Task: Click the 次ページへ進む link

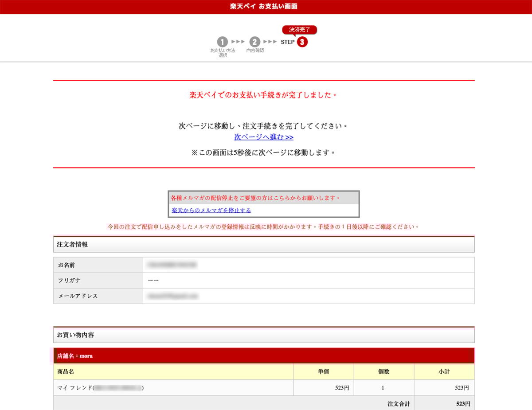Action: 264,137
